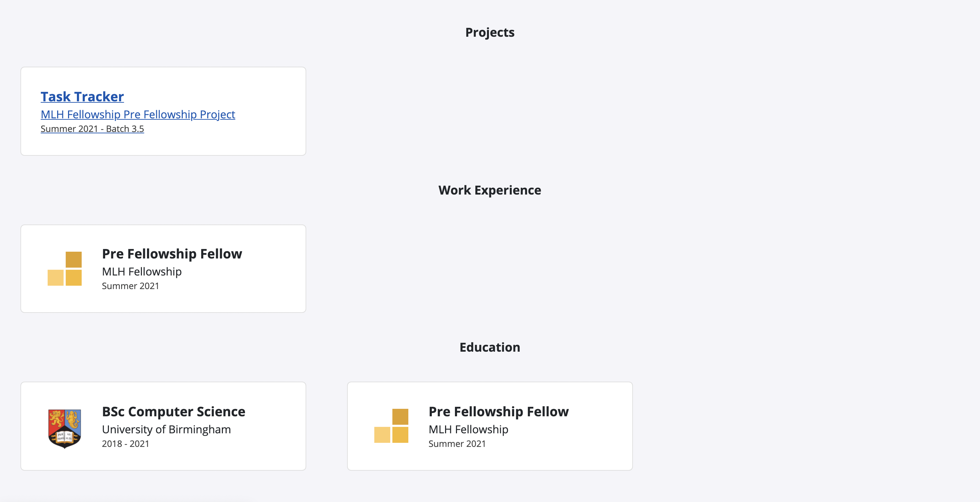
Task: Click Summer 2021 date in Education card
Action: click(457, 444)
